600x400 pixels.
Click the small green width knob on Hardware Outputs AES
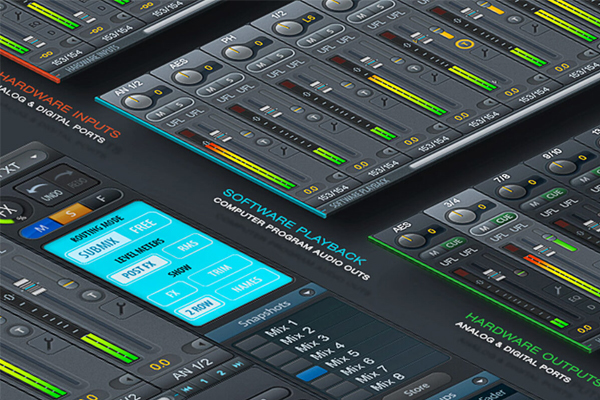[x=520, y=273]
